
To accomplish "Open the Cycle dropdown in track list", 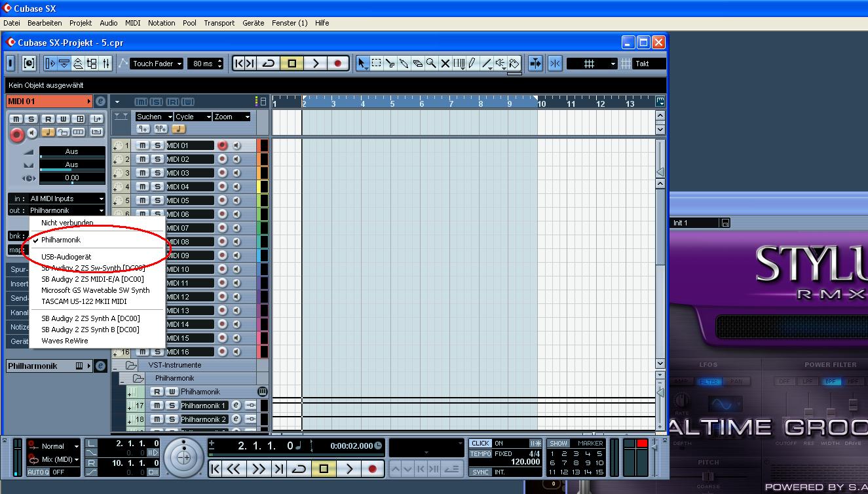I will [x=193, y=117].
